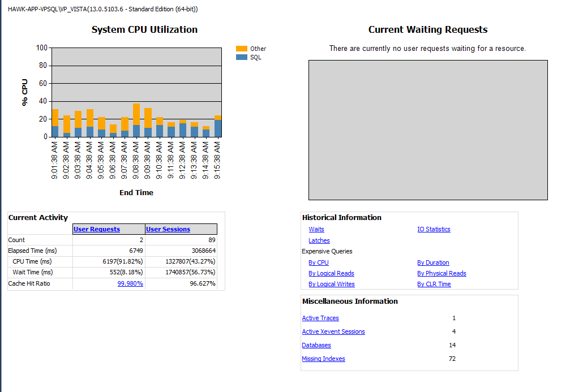Screen dimensions: 570x392
Task: Click the empty Current Waiting Requests chart
Action: click(x=428, y=130)
